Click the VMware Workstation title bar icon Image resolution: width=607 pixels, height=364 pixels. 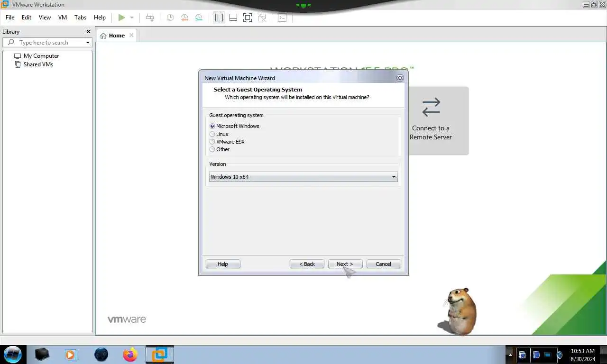tap(5, 4)
